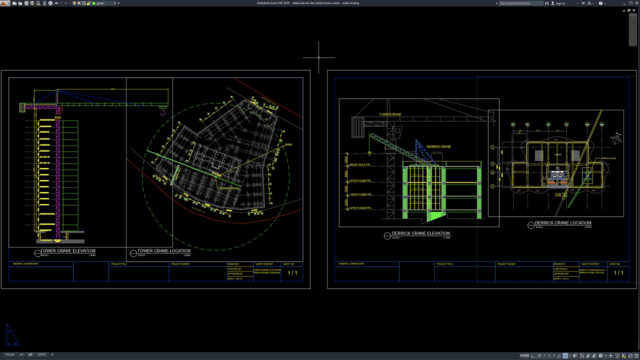
Task: Click the New drawing icon
Action: [x=14, y=3]
